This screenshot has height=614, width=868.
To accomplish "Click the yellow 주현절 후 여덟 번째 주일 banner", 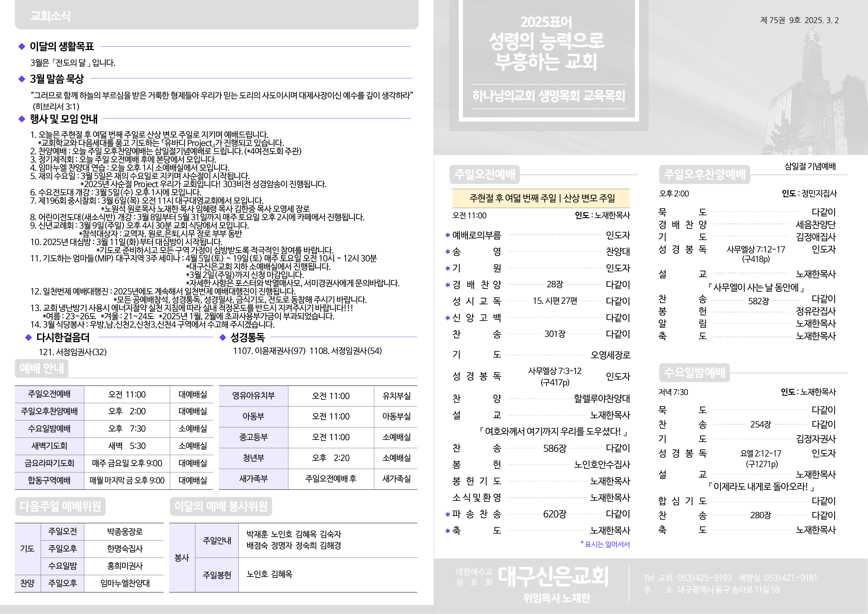I will (541, 198).
